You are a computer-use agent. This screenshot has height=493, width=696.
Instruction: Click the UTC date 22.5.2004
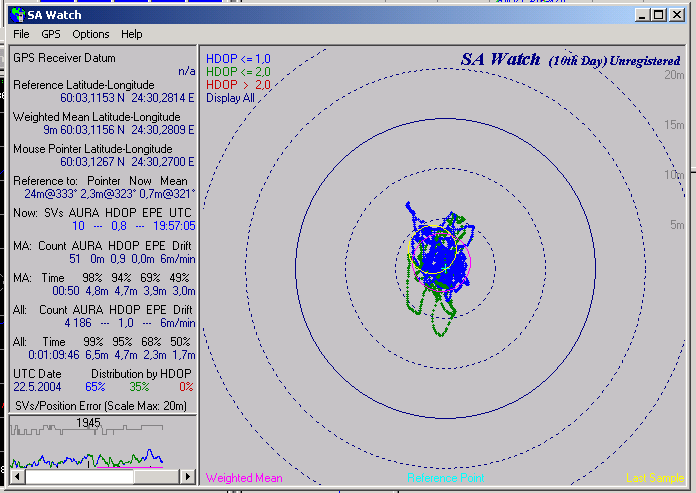click(37, 387)
